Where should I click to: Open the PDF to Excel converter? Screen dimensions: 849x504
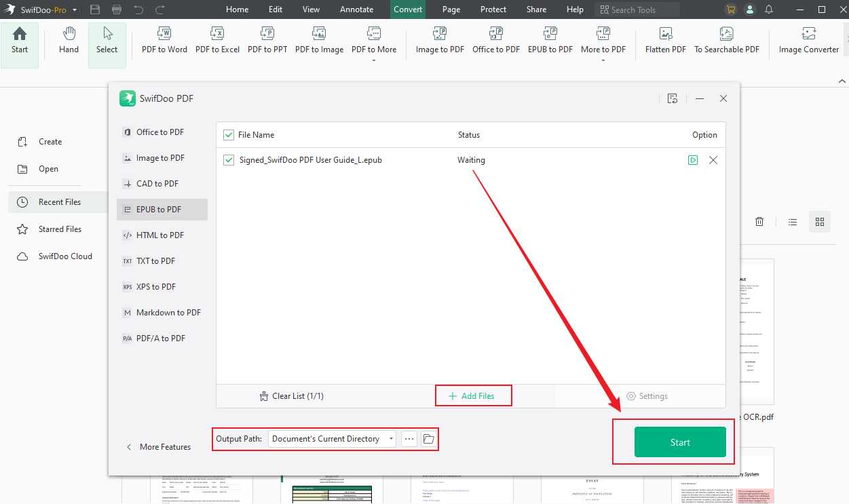pos(217,41)
